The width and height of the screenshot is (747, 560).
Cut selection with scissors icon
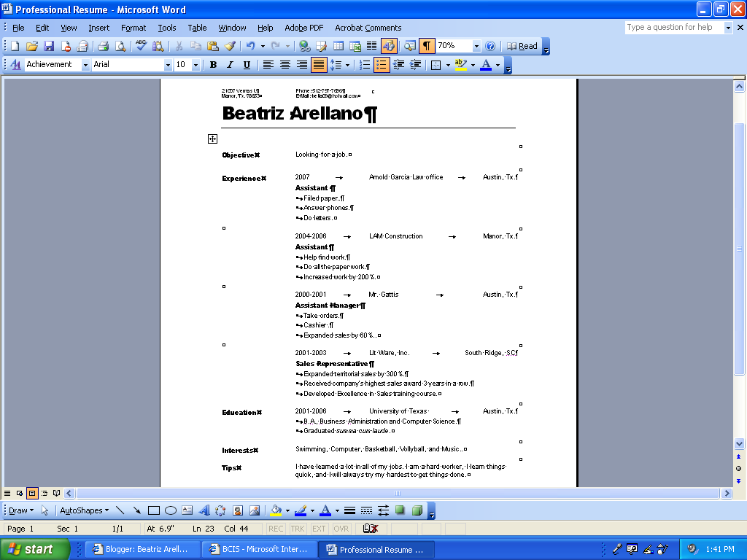[179, 46]
